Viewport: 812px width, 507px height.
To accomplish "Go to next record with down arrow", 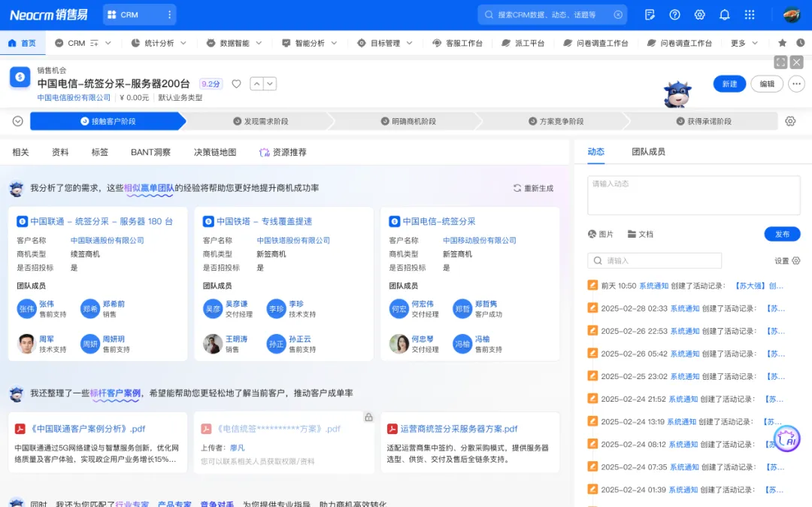I will coord(270,84).
